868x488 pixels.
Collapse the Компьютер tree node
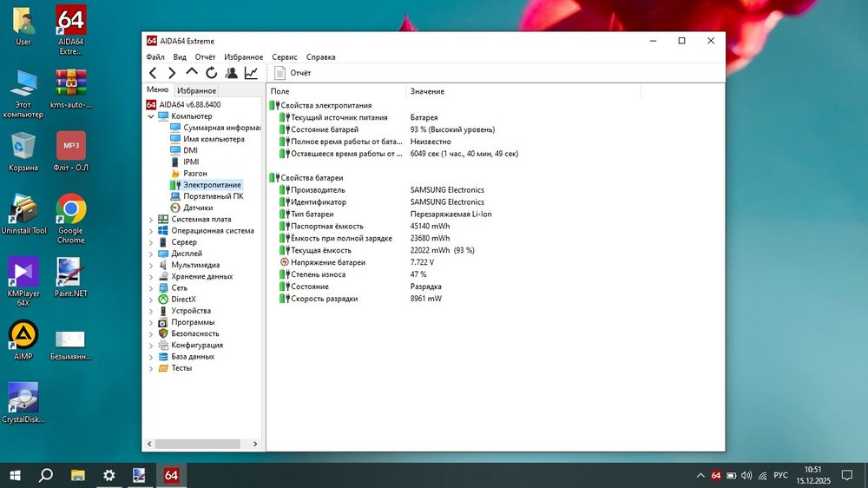coord(150,116)
